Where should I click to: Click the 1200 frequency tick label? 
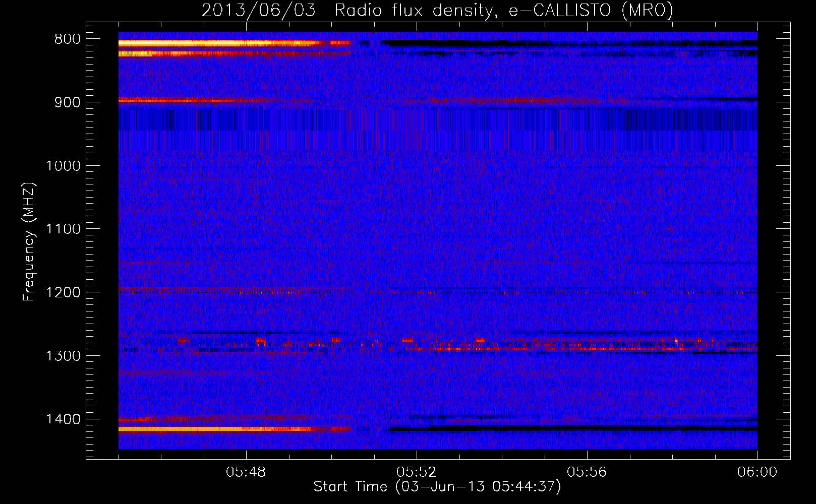pyautogui.click(x=64, y=293)
